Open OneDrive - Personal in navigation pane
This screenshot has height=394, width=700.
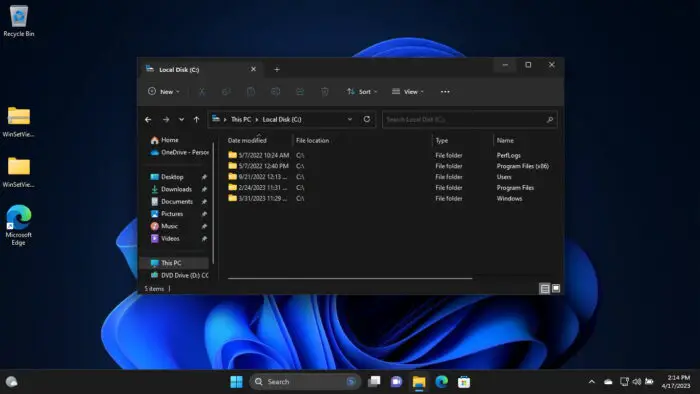179,153
